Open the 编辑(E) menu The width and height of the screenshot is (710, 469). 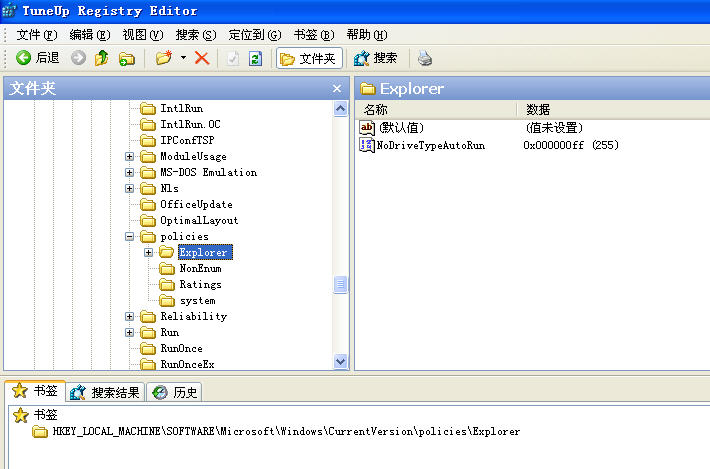coord(90,35)
